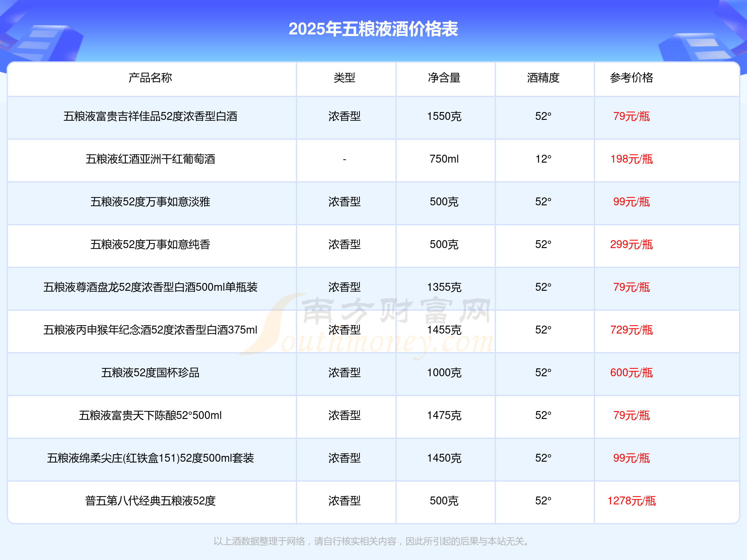Viewport: 747px width, 560px height.
Task: Click price 79元/瓶 for 富贵天下陈酿
Action: 632,415
